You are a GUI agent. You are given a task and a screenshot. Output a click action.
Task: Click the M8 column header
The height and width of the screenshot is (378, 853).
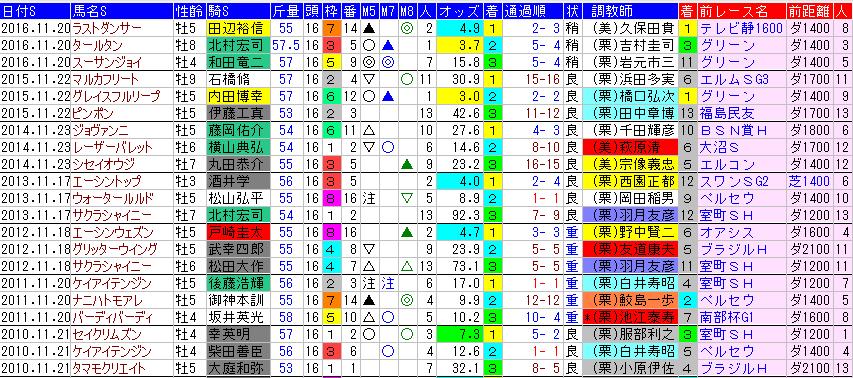[406, 11]
